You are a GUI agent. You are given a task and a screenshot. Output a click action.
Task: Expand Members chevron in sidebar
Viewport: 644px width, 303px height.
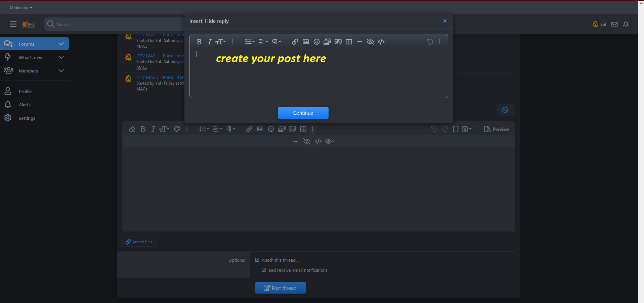61,71
